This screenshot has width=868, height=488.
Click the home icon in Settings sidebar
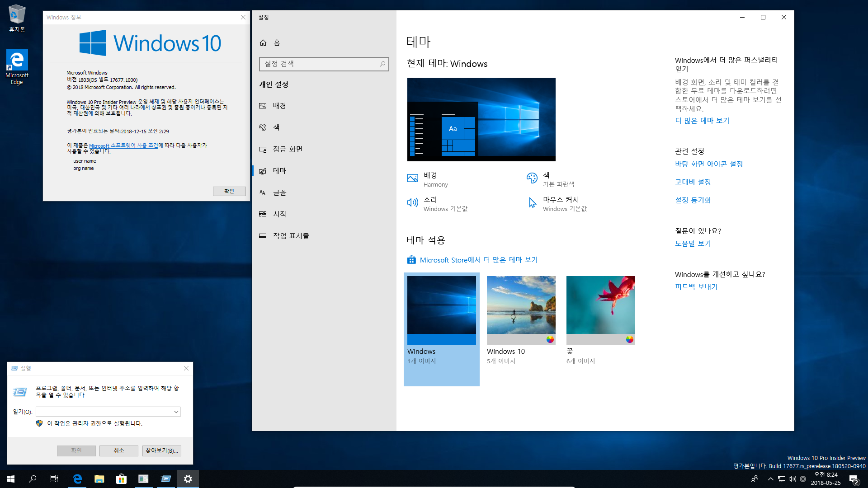263,42
